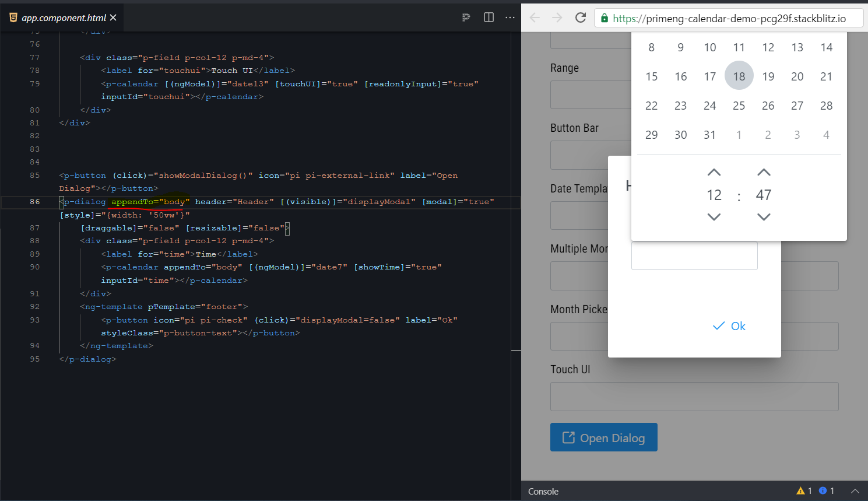Image resolution: width=868 pixels, height=501 pixels.
Task: Confirm the time picker with the Ok button
Action: point(729,326)
